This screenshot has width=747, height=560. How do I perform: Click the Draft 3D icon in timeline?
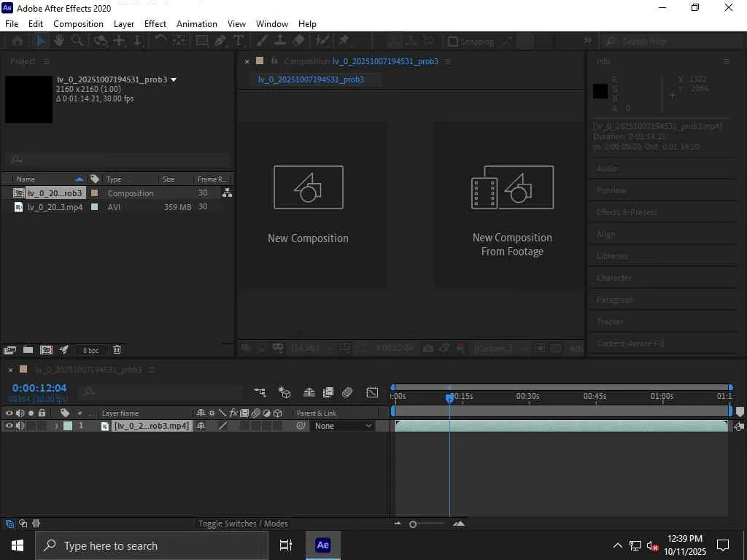coord(285,392)
